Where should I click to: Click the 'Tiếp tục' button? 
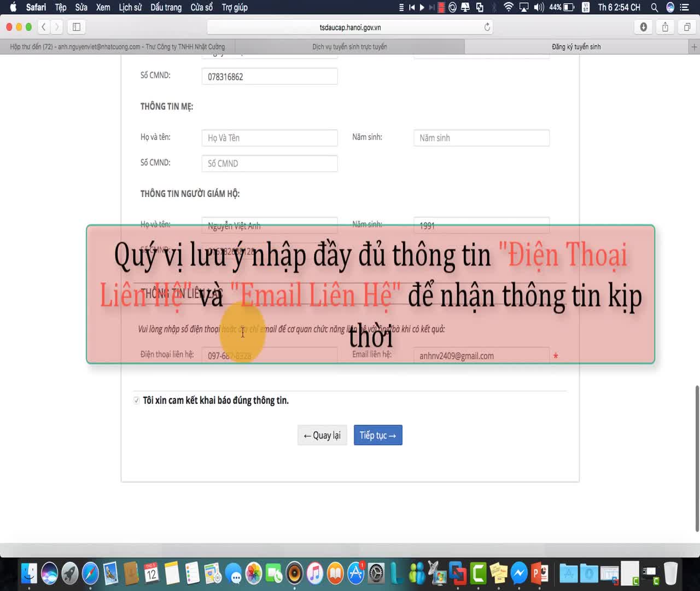(377, 435)
